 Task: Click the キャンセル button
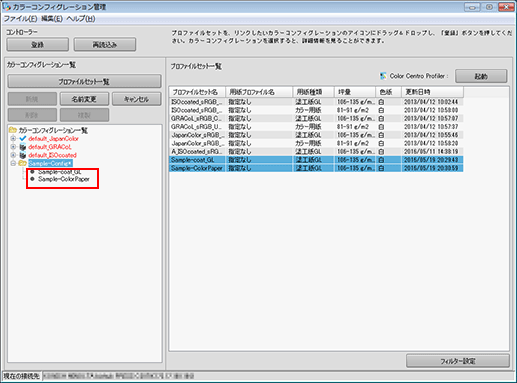pyautogui.click(x=136, y=99)
